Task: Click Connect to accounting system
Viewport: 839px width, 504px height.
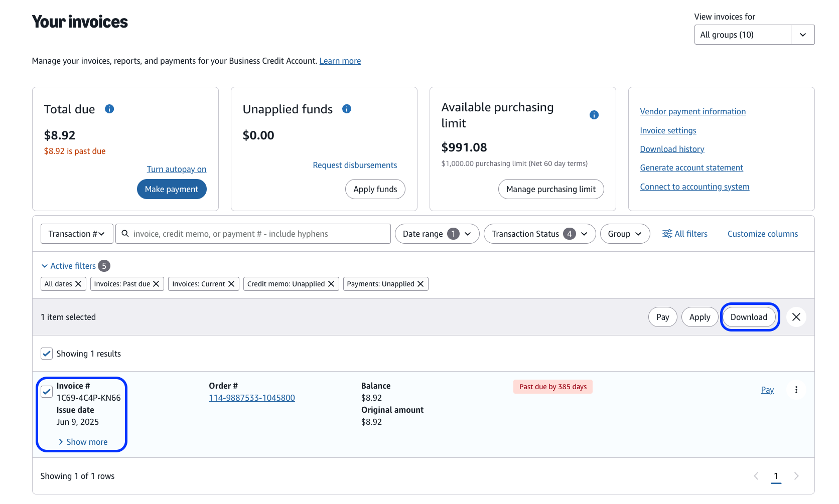Action: pyautogui.click(x=694, y=187)
